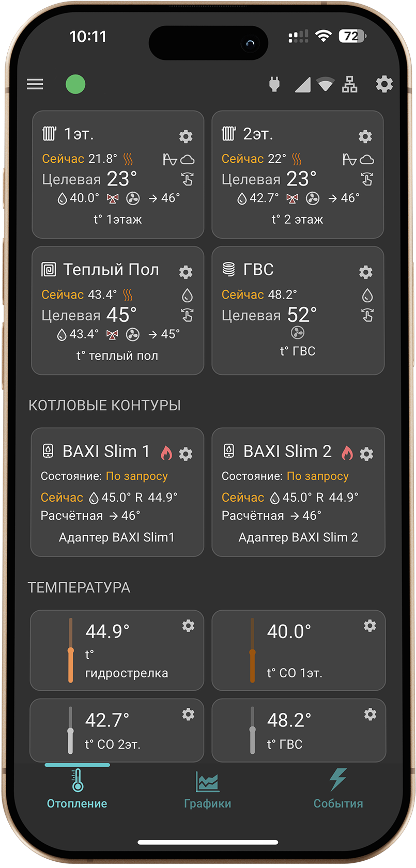Switch to the Графики tab
This screenshot has height=868, width=416.
208,789
